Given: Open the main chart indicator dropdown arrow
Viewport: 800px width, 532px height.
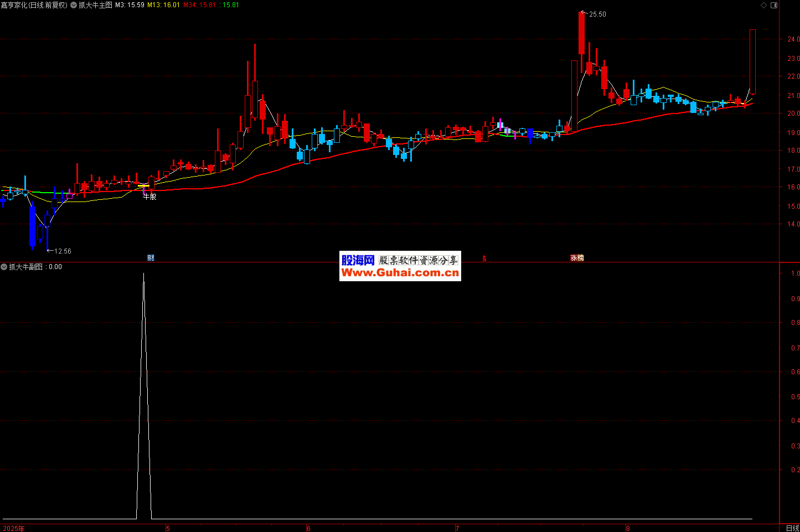Looking at the screenshot, I should pyautogui.click(x=74, y=5).
